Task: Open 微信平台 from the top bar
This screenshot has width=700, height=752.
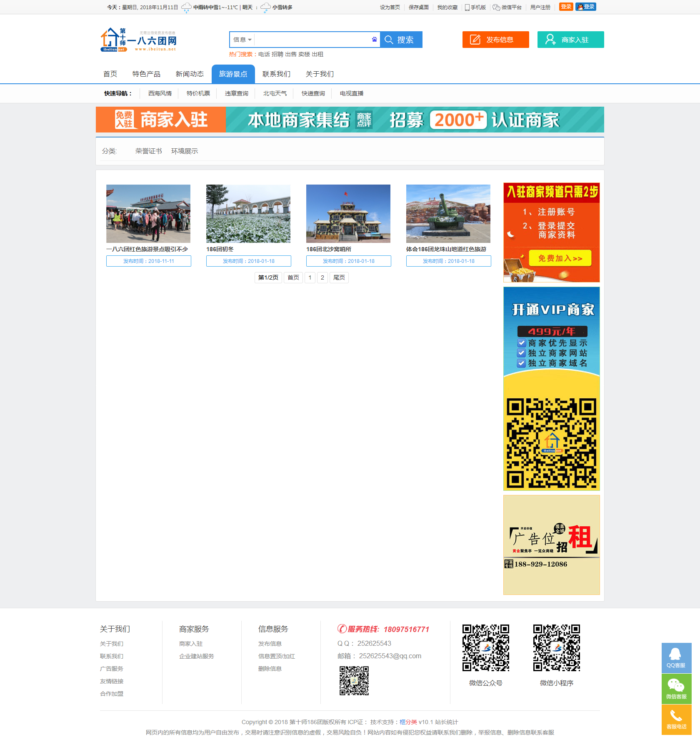Action: (507, 7)
